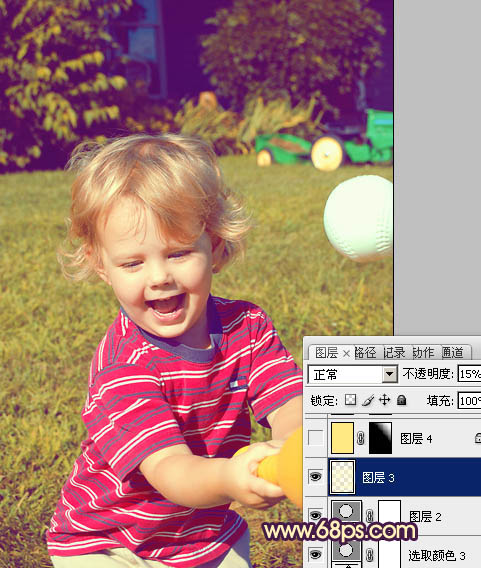Click the lock transparent pixels icon

pyautogui.click(x=350, y=400)
